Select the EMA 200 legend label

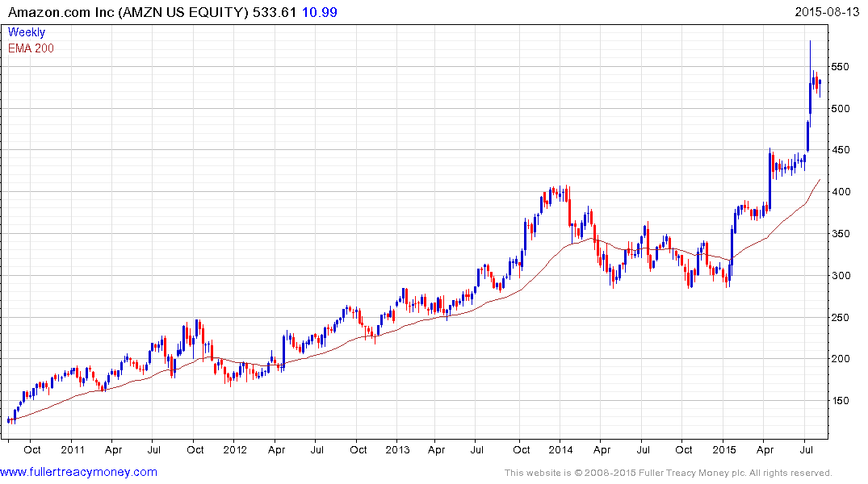click(x=31, y=48)
